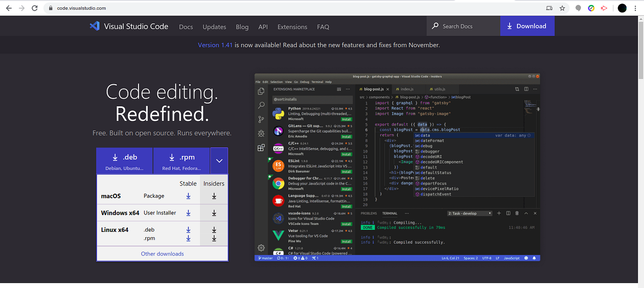644x288 pixels.
Task: Download Linux x64 .deb Stable arrow
Action: pos(188,230)
